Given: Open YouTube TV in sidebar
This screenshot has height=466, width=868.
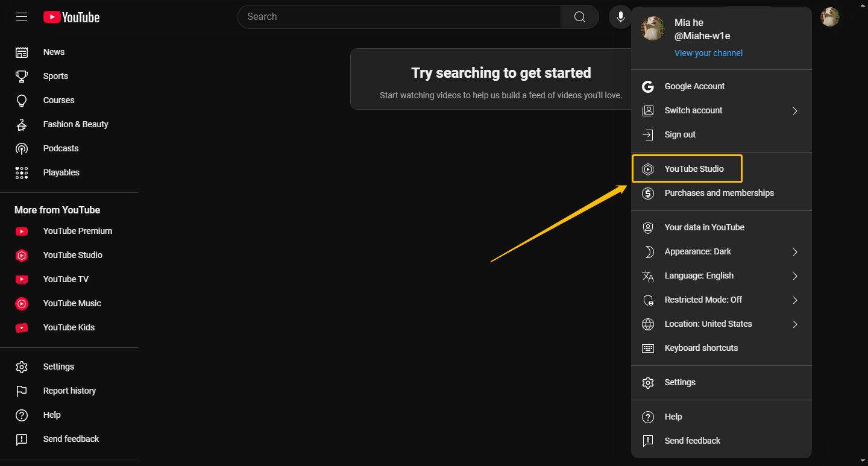Looking at the screenshot, I should pos(69,279).
